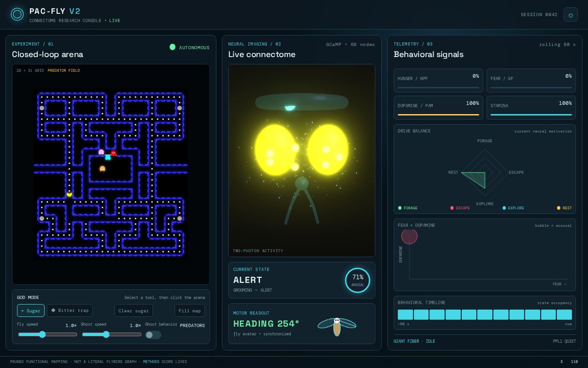This screenshot has height=368, width=588.
Task: Click the 'rolling 90 s' text
Action: (x=557, y=45)
